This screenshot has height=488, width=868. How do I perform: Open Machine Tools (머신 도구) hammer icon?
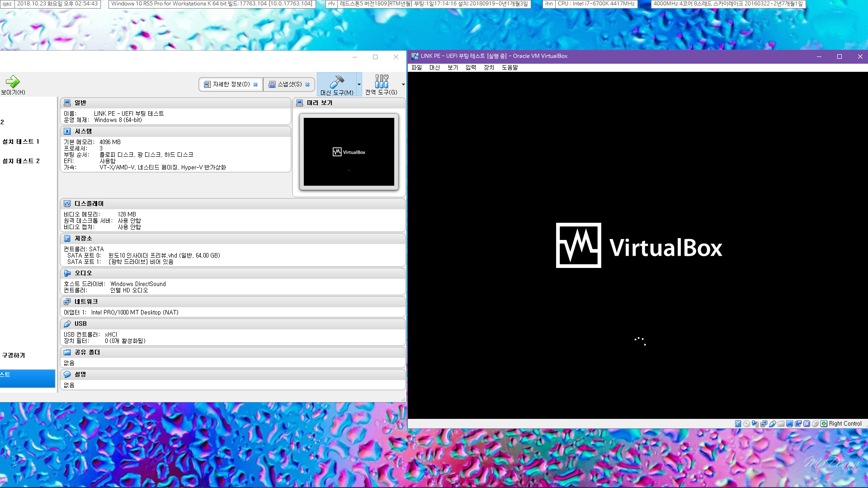(x=337, y=81)
